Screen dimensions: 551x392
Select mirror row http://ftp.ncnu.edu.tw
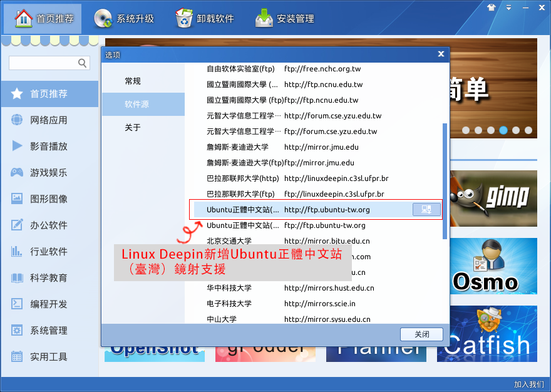coord(318,85)
